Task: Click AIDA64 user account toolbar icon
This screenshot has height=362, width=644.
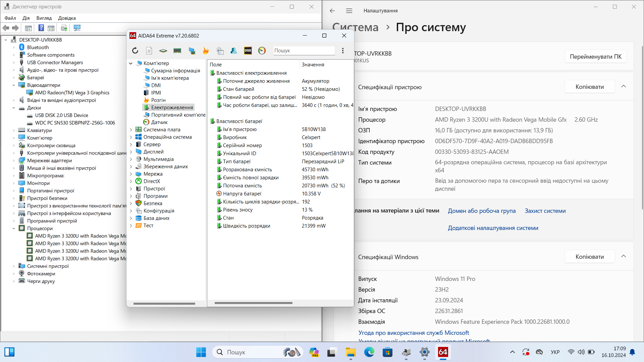Action: point(234,51)
